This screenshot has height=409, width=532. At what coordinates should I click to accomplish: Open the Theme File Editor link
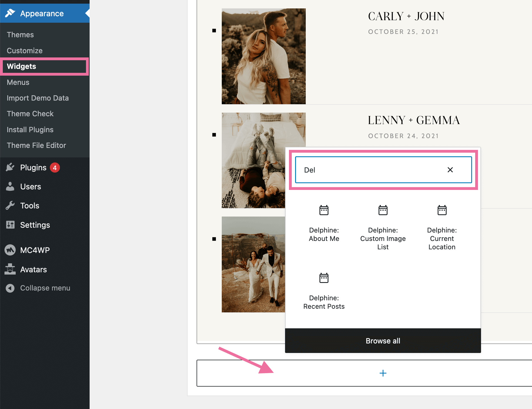(36, 145)
